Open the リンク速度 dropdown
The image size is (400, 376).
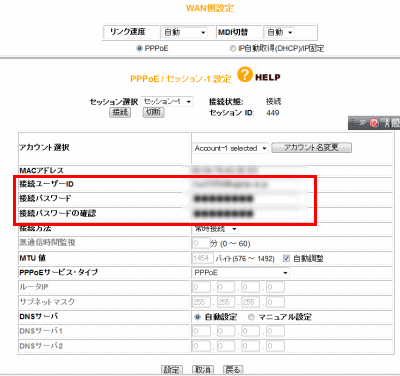(184, 32)
